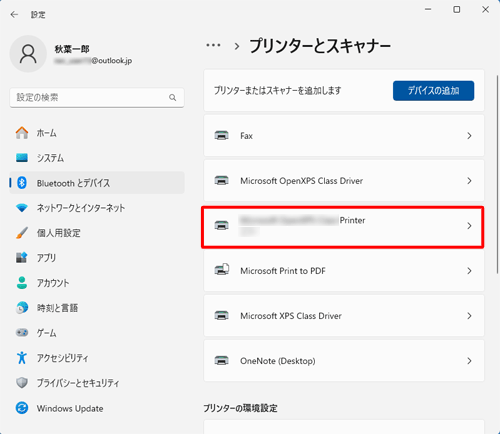Click the Microsoft Print to PDF icon

(222, 270)
